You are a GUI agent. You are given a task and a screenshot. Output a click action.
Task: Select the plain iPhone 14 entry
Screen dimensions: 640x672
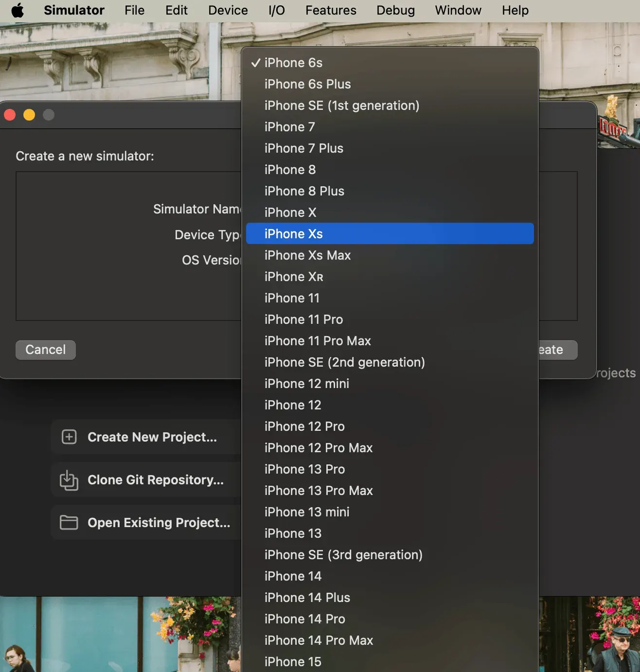[390, 576]
